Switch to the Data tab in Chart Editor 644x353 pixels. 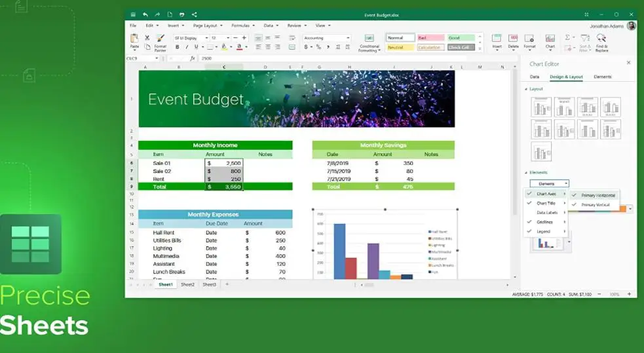tap(535, 77)
